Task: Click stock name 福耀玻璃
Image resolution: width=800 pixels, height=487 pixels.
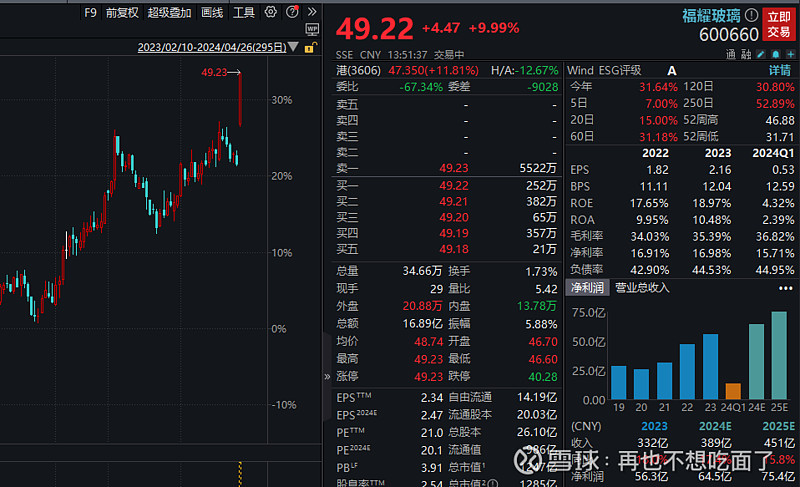Action: [711, 16]
